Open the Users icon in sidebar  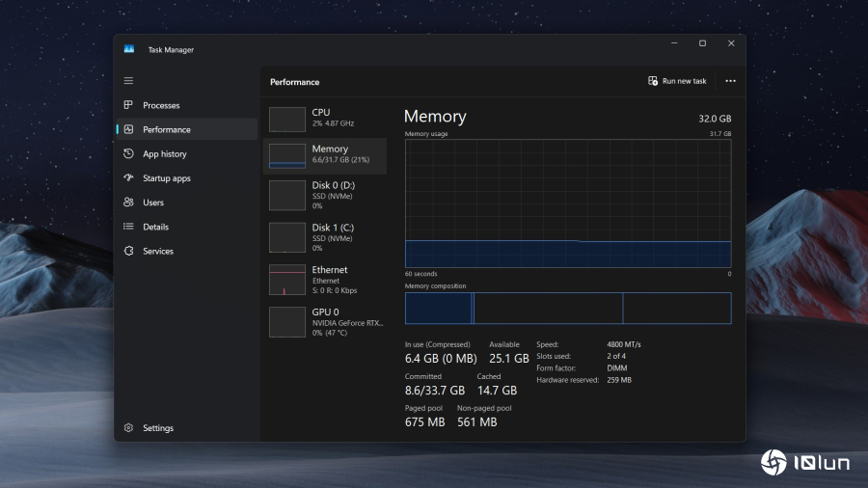point(128,203)
